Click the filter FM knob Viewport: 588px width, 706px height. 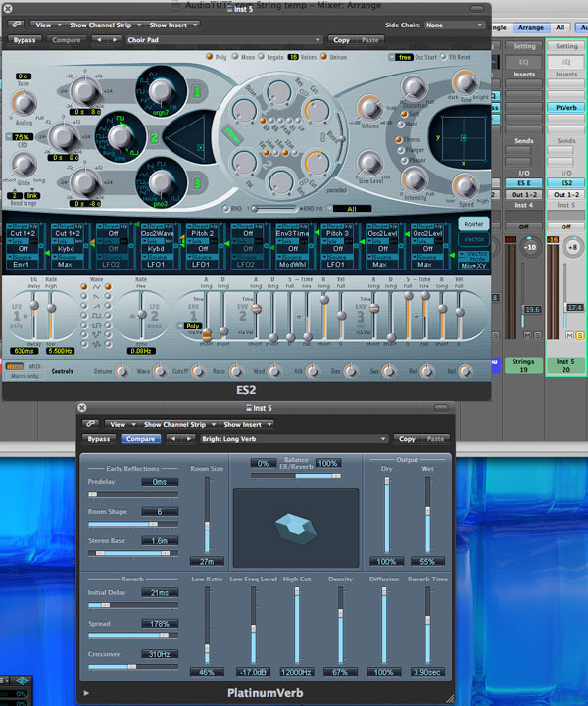click(x=244, y=163)
